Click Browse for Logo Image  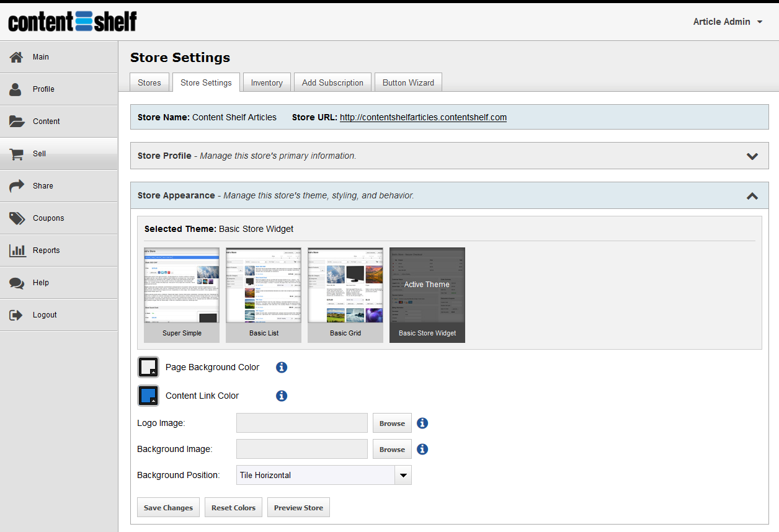point(392,423)
